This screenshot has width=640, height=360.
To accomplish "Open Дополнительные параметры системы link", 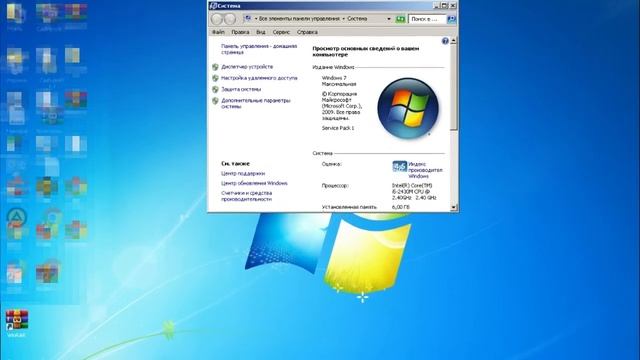I will [x=256, y=103].
